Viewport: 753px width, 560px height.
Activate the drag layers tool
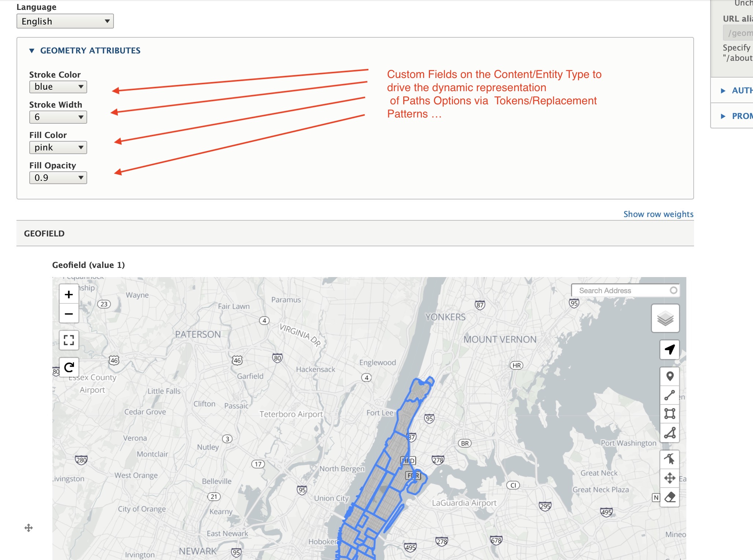pyautogui.click(x=669, y=478)
